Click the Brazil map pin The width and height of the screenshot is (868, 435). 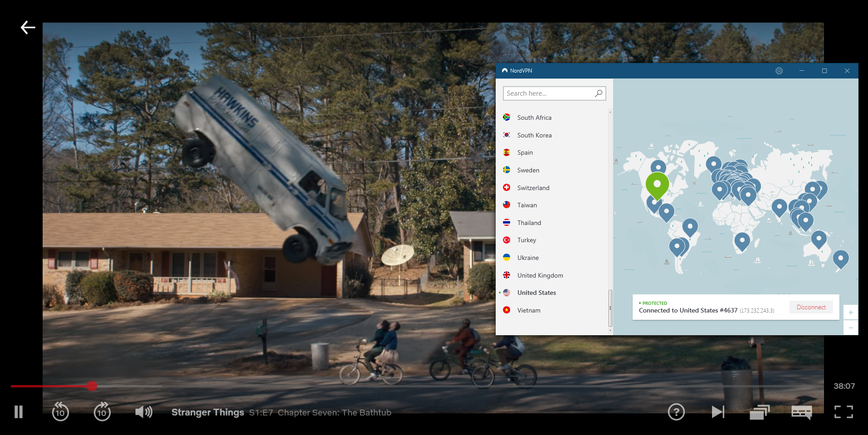click(690, 227)
